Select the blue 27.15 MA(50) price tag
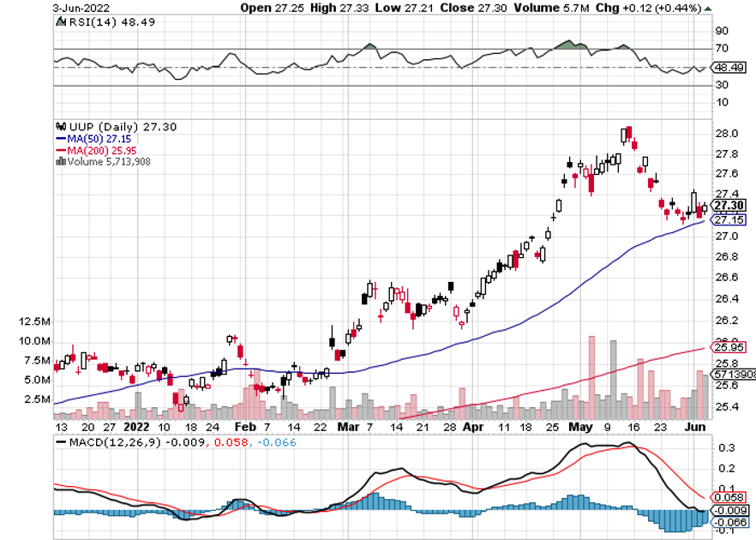This screenshot has height=540, width=756. click(729, 220)
